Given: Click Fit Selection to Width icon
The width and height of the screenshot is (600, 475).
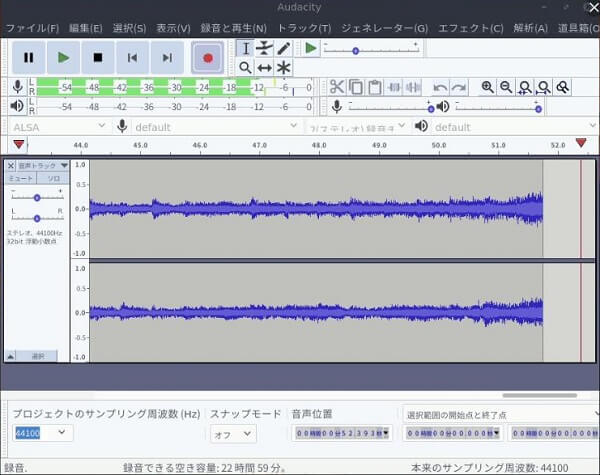Looking at the screenshot, I should [525, 87].
